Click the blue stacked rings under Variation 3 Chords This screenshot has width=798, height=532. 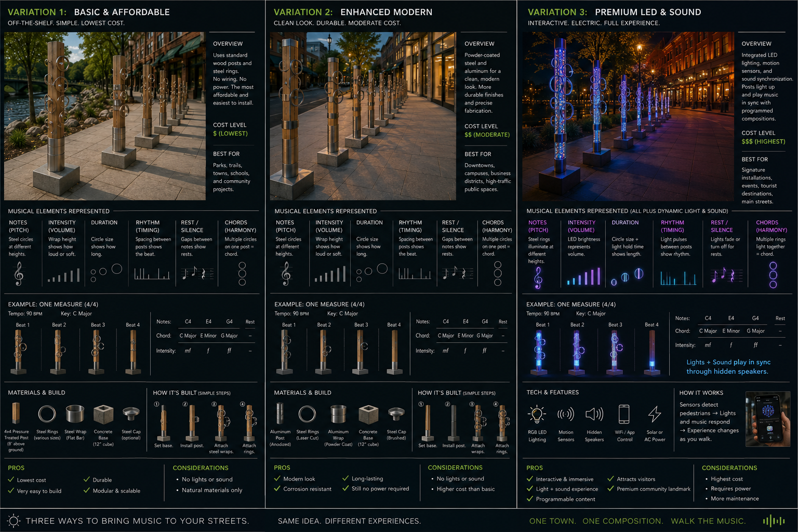tap(773, 275)
